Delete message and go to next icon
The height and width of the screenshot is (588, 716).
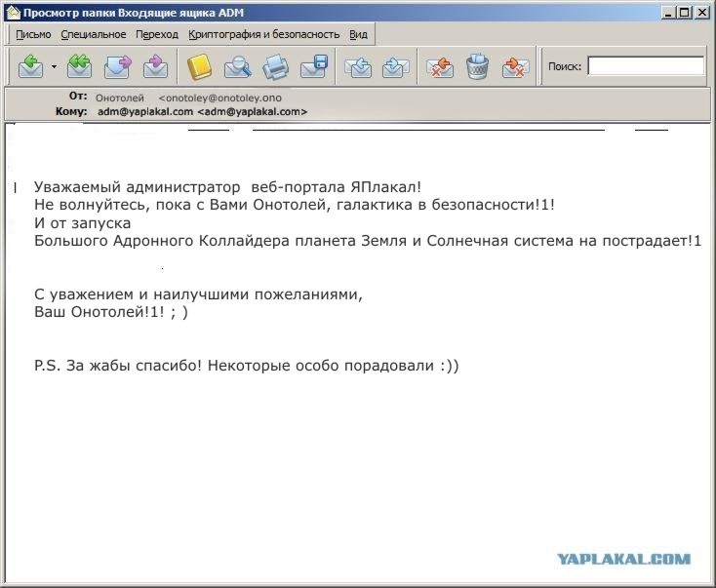[x=515, y=66]
